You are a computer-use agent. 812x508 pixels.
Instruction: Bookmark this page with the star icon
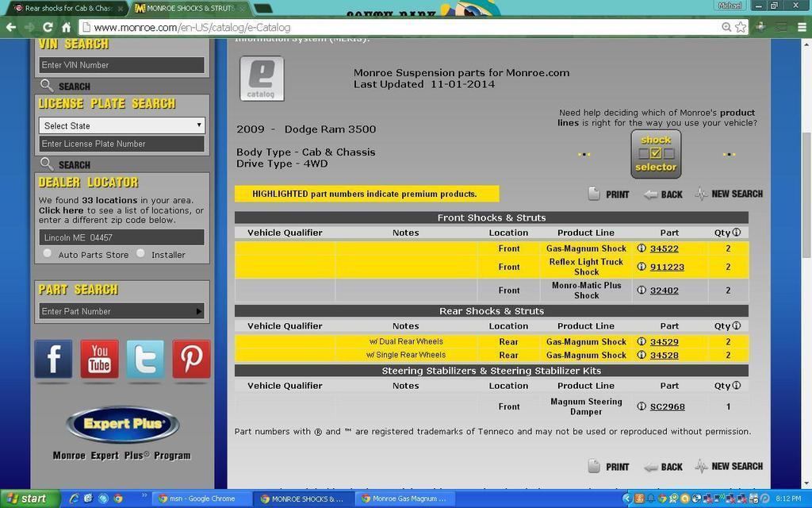click(x=741, y=27)
